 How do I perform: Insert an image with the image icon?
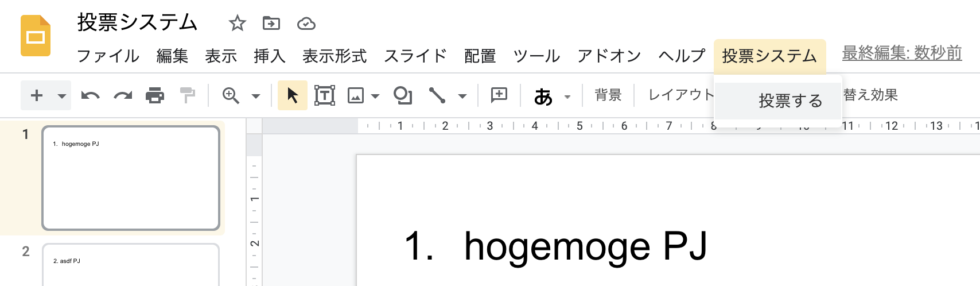356,95
